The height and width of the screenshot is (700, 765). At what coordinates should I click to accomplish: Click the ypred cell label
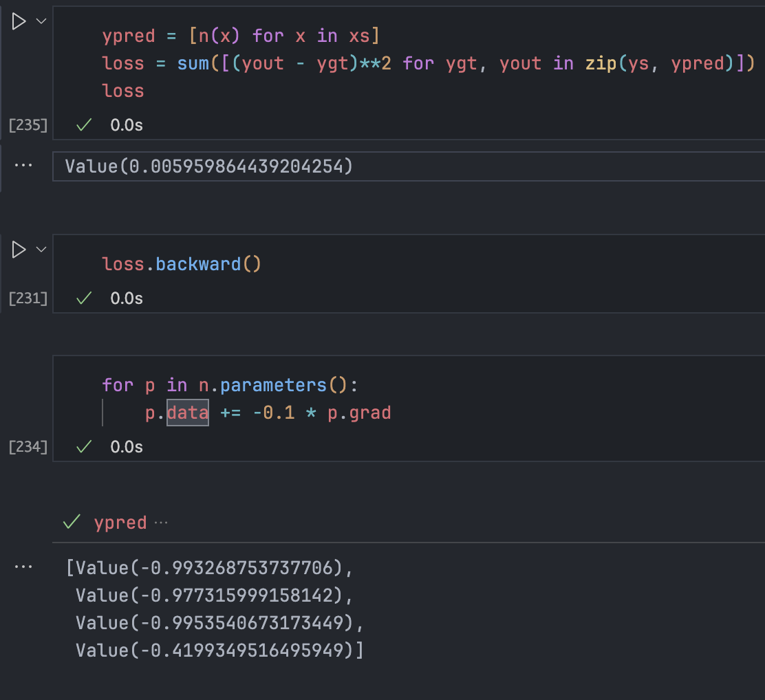click(120, 523)
